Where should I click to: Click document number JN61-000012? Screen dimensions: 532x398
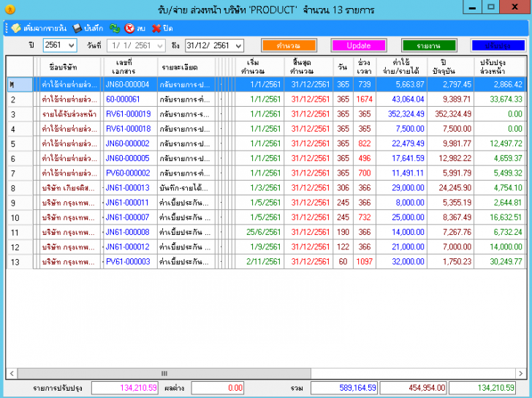[x=127, y=247]
